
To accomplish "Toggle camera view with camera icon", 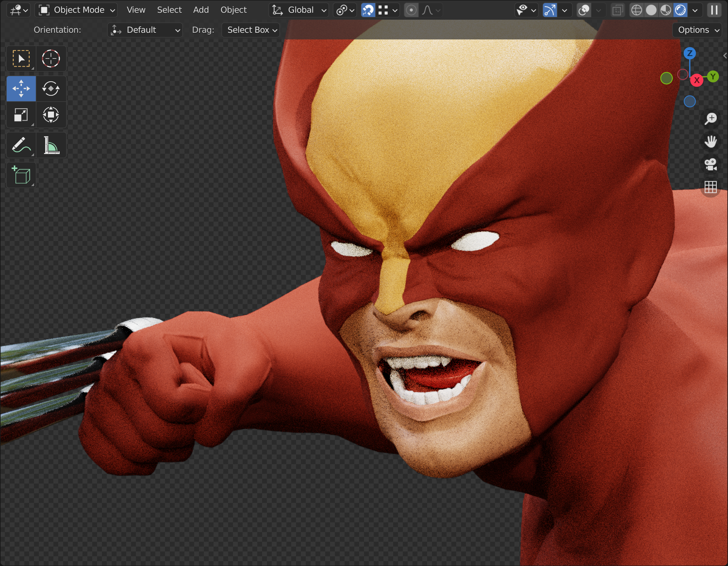I will click(710, 164).
